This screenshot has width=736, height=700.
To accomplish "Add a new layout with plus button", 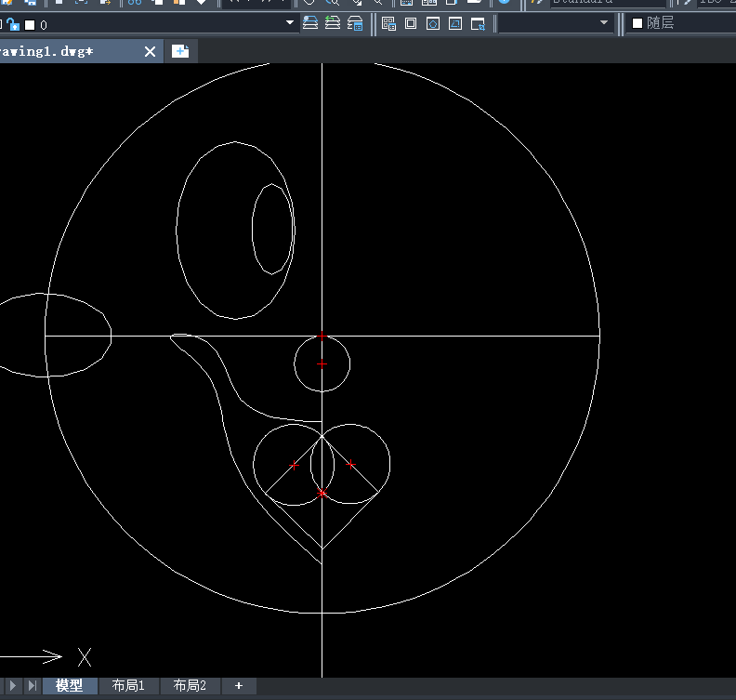I will pos(239,686).
